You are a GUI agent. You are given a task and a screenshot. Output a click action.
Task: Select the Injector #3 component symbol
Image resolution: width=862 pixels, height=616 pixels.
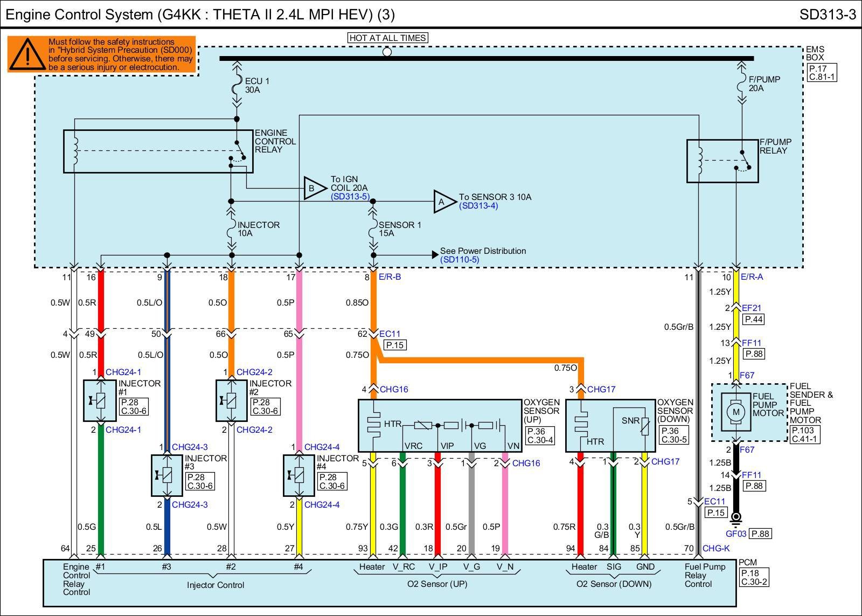point(167,475)
